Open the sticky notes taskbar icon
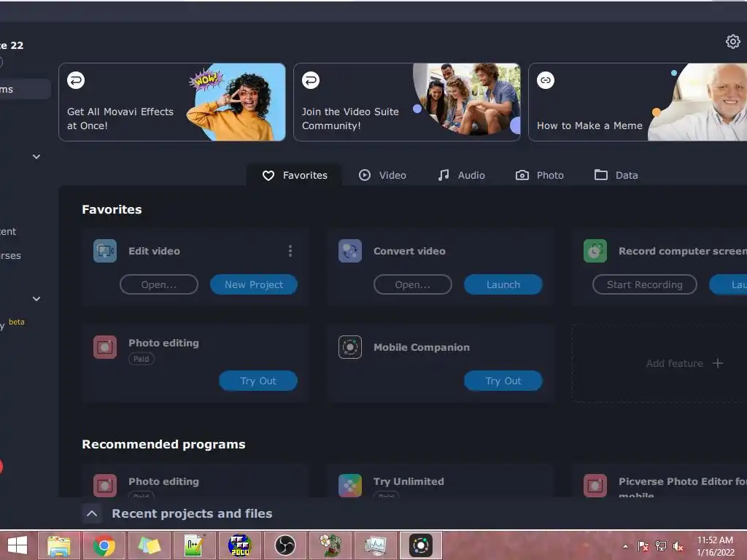 coord(149,545)
